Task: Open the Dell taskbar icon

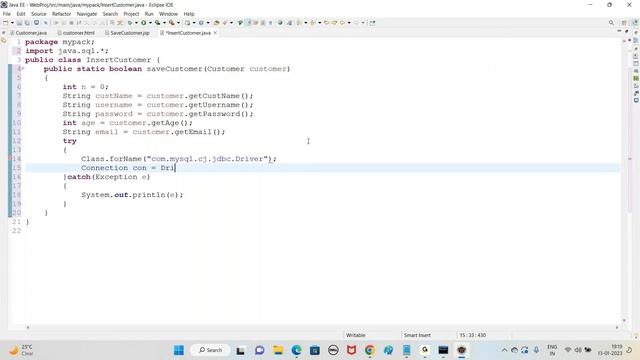Action: coord(333,350)
